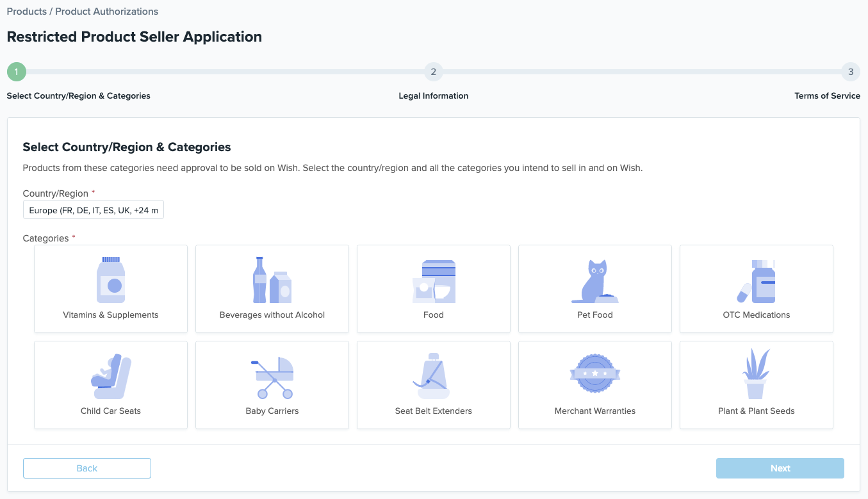Screen dimensions: 868x499
Task: Select the Pet Food cat icon
Action: coord(595,281)
